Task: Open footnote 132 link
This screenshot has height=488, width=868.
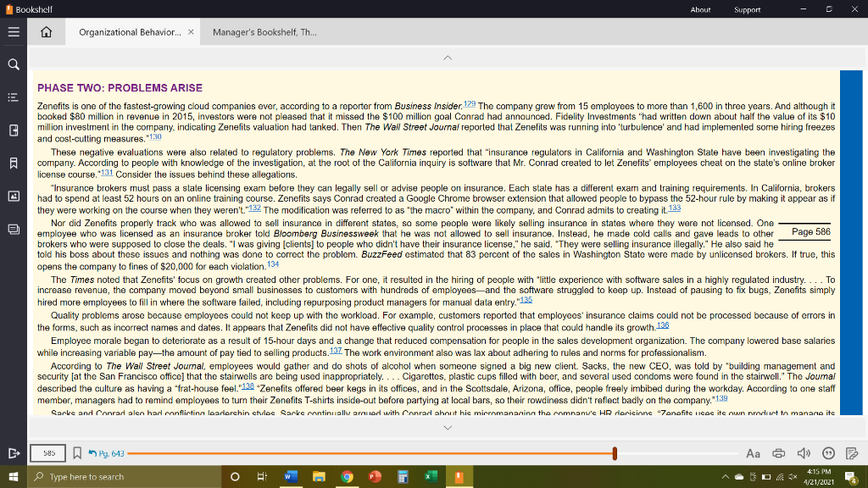Action: tap(254, 208)
